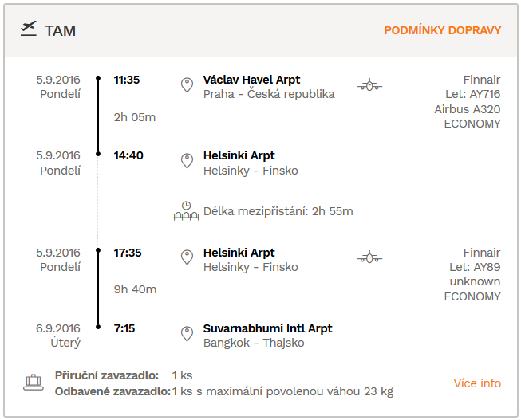The image size is (521, 420).
Task: Click the TAM section heading
Action: click(60, 31)
